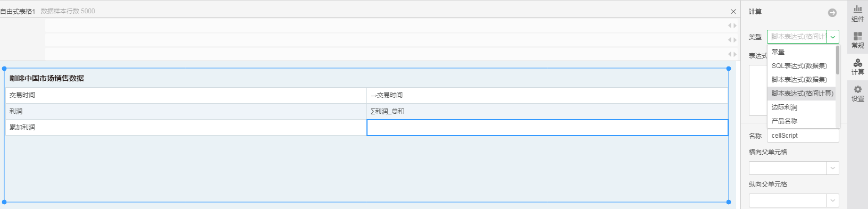The image size is (868, 209).
Task: Open the 设置 settings gear panel
Action: [x=857, y=93]
